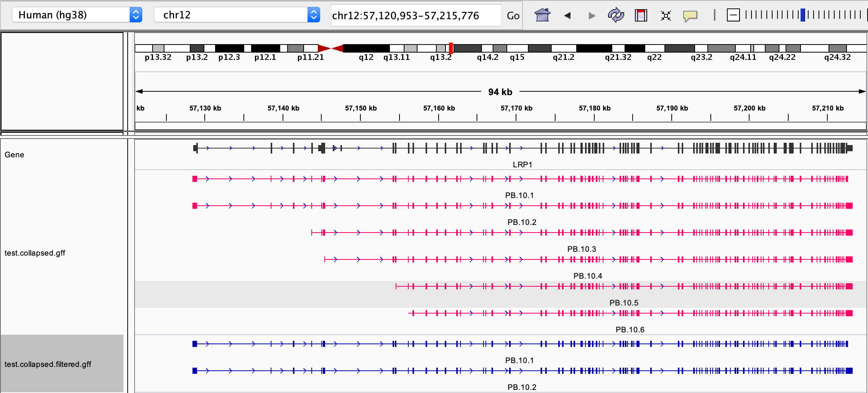Expand the genome list with the blue chevrons
This screenshot has height=393, width=868.
pos(136,15)
